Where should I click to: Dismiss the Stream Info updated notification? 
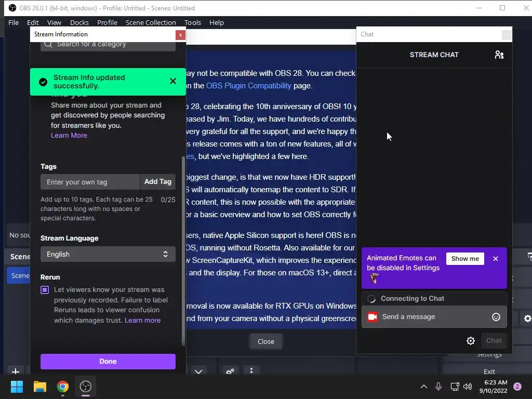click(x=173, y=81)
